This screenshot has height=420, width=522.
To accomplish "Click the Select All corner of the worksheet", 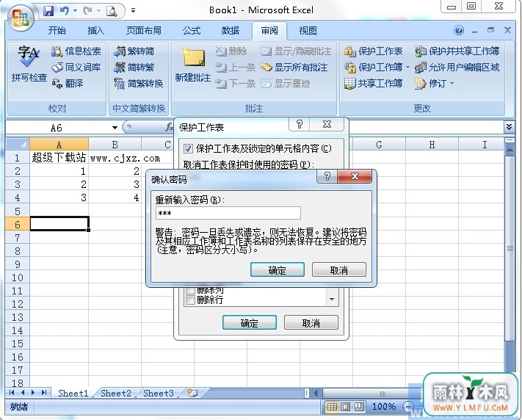I will coord(18,145).
